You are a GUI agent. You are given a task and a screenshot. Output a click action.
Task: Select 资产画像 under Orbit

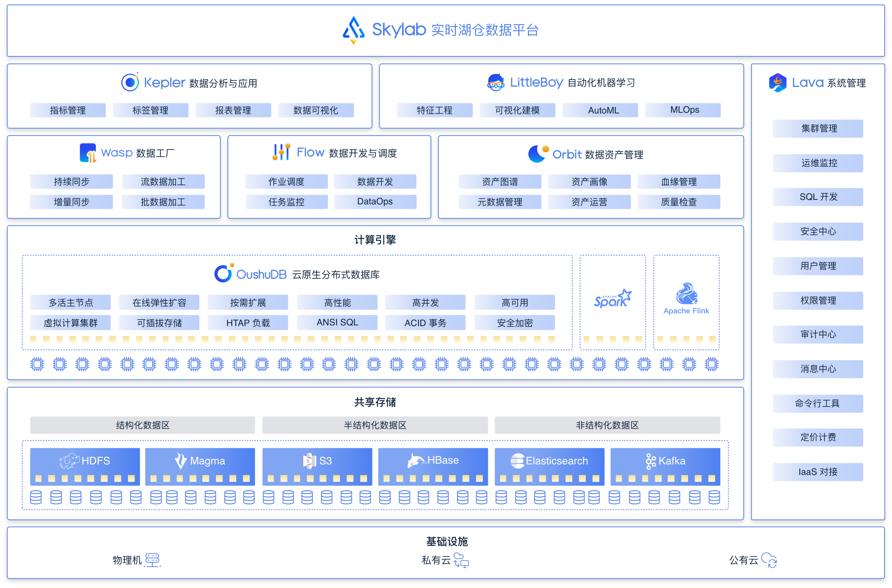pos(589,181)
